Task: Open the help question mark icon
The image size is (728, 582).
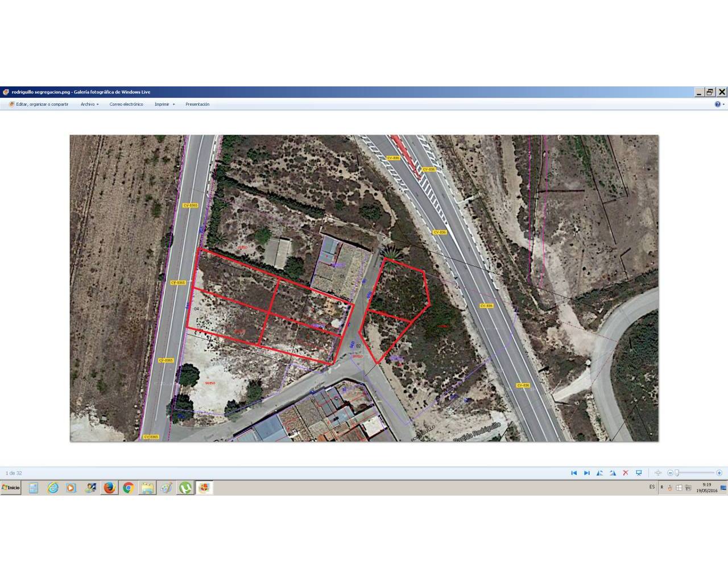Action: [x=717, y=104]
